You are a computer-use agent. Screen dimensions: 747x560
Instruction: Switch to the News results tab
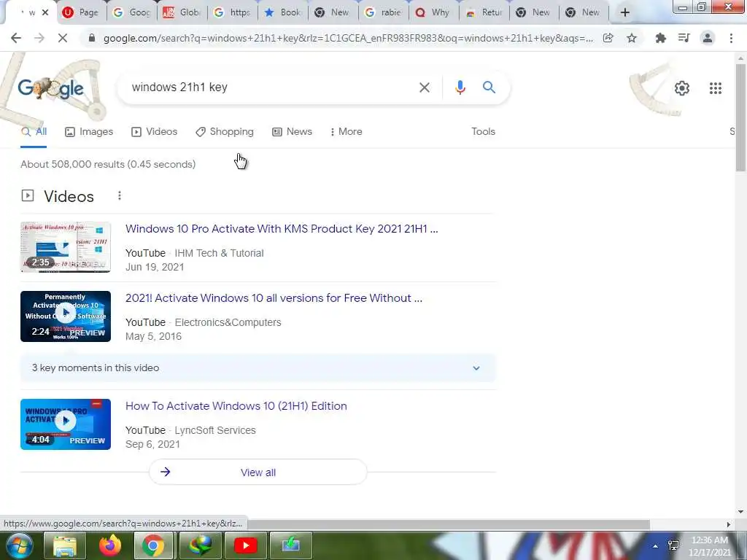coord(292,132)
